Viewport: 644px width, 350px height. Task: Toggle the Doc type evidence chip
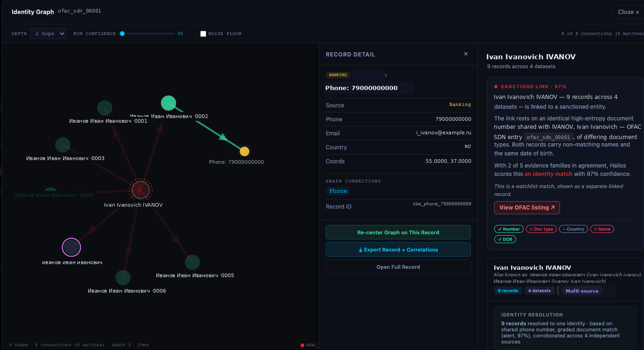point(541,229)
